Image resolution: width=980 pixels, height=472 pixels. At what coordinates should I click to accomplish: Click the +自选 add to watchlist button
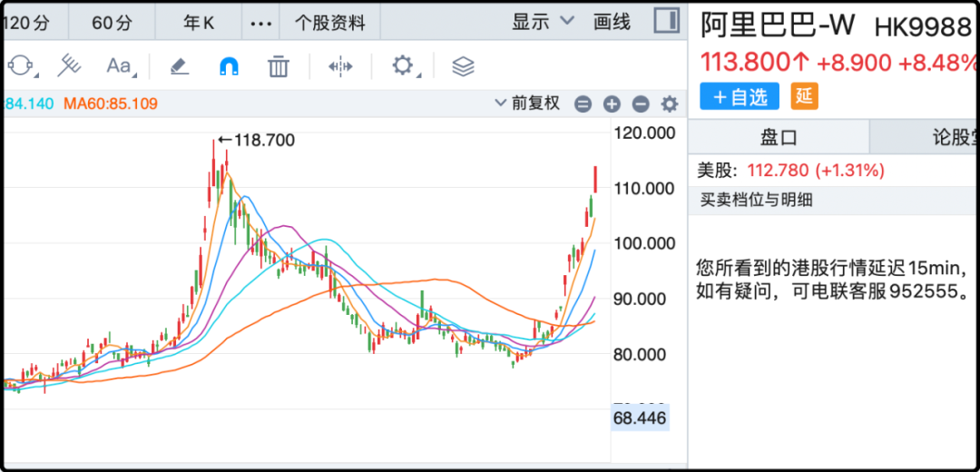tap(740, 96)
